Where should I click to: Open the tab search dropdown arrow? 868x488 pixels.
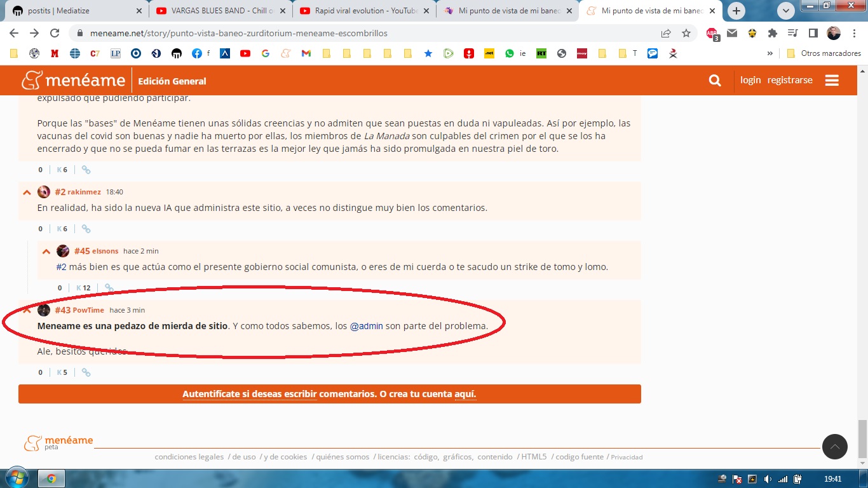[787, 10]
